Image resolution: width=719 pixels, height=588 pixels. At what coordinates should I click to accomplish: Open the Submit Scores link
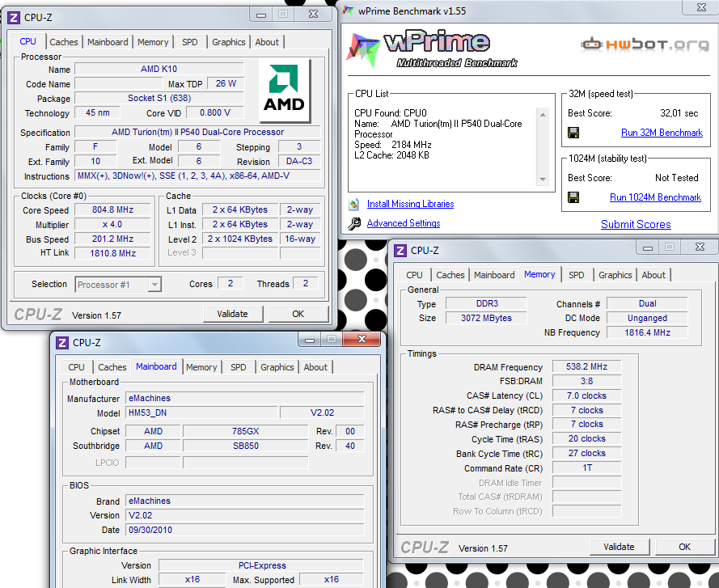point(636,224)
